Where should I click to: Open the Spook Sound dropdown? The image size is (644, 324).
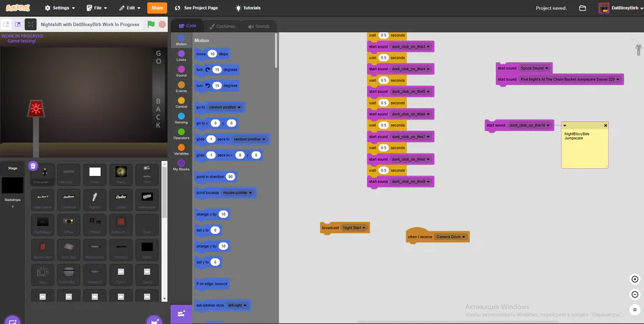pos(535,68)
